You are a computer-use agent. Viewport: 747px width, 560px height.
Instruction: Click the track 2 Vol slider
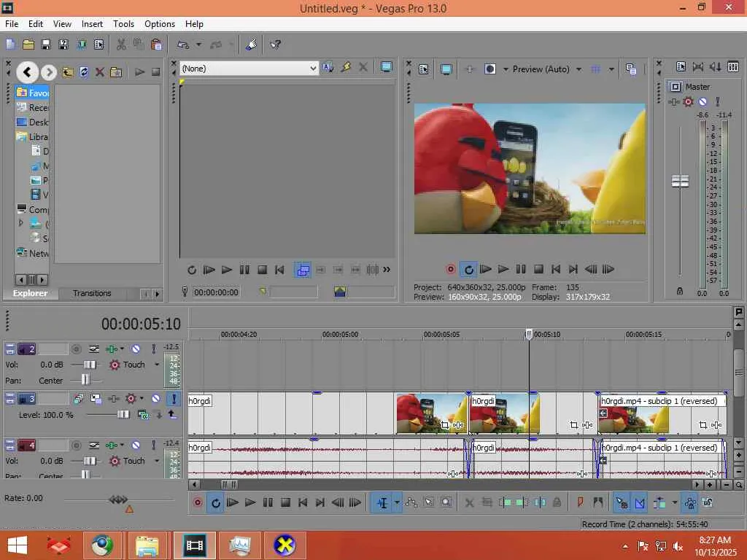[x=90, y=365]
